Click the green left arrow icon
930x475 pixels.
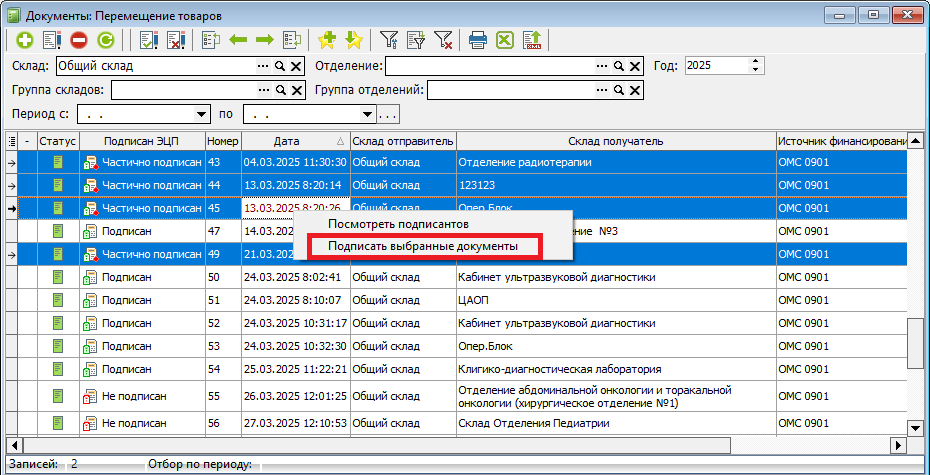pyautogui.click(x=239, y=41)
